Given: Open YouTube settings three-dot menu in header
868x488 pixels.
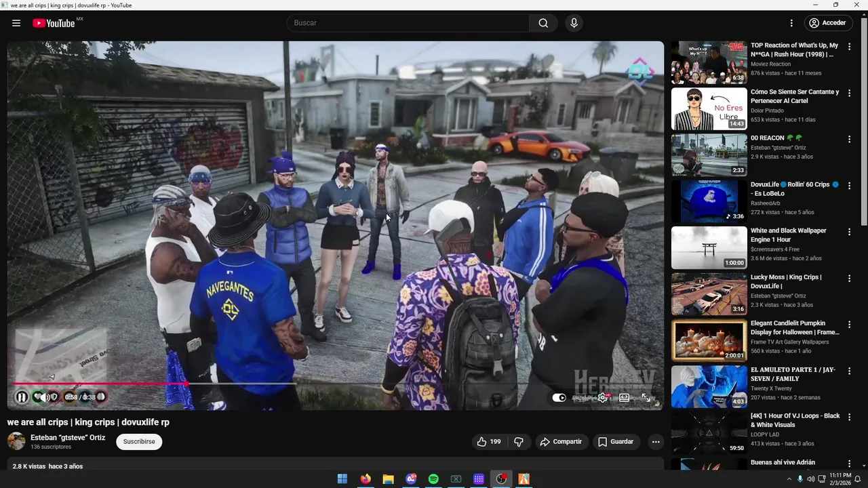Looking at the screenshot, I should tap(791, 23).
